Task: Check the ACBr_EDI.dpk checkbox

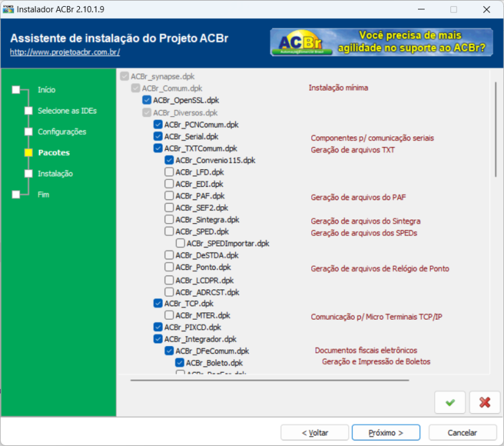Action: tap(169, 184)
